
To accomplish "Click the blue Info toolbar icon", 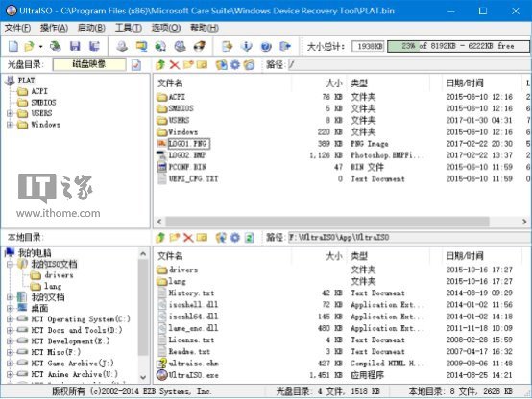I will click(x=247, y=46).
